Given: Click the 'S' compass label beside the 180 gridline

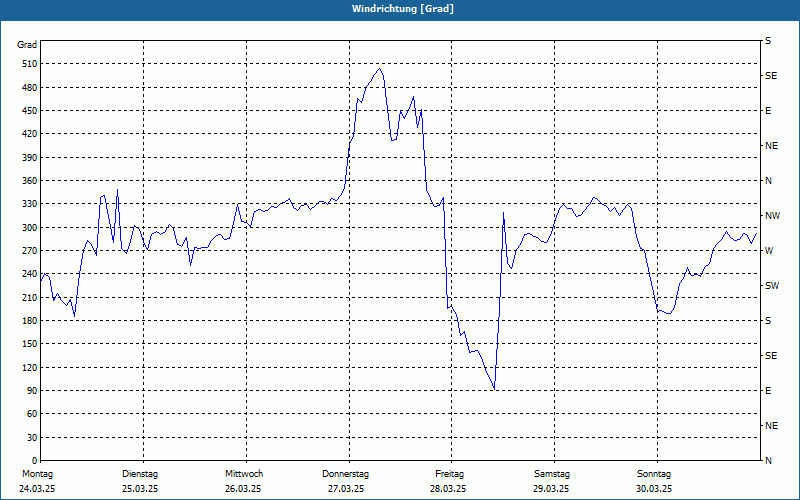Looking at the screenshot, I should click(768, 321).
